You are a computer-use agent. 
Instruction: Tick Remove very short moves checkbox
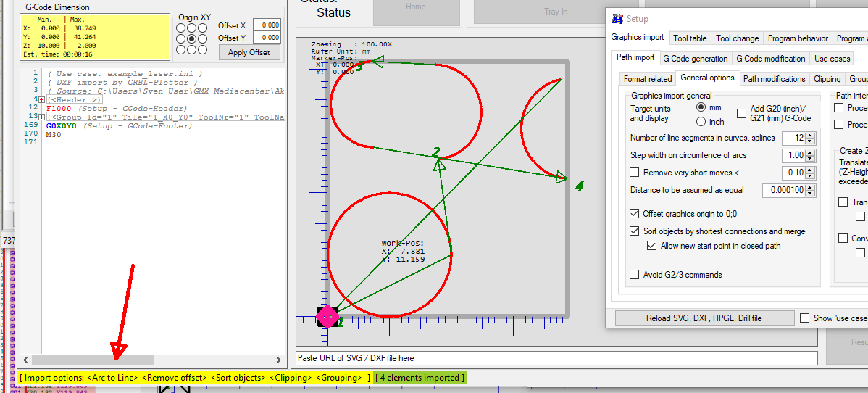(x=635, y=173)
